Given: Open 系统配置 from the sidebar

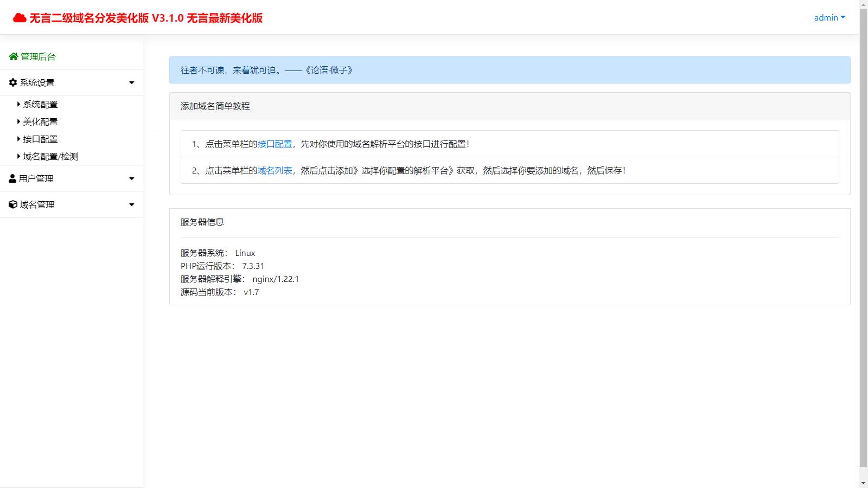Looking at the screenshot, I should click(x=40, y=104).
